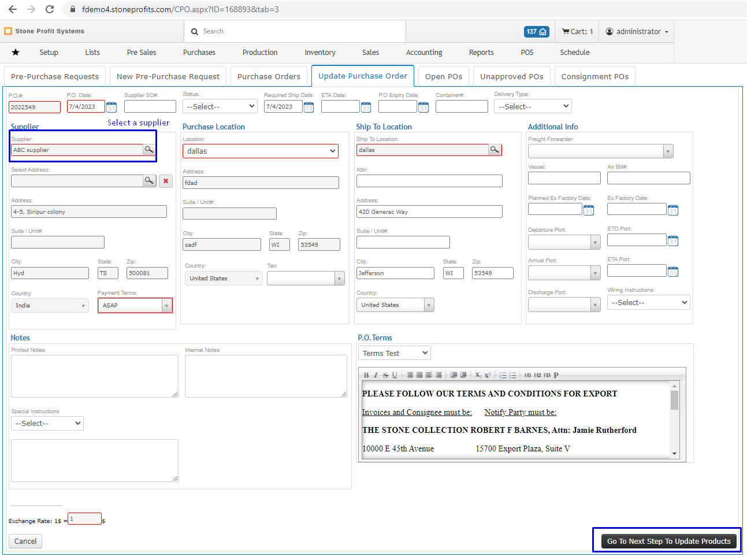Screen dimensions: 747x560
Task: Click the Internal Notes text area
Action: click(266, 376)
